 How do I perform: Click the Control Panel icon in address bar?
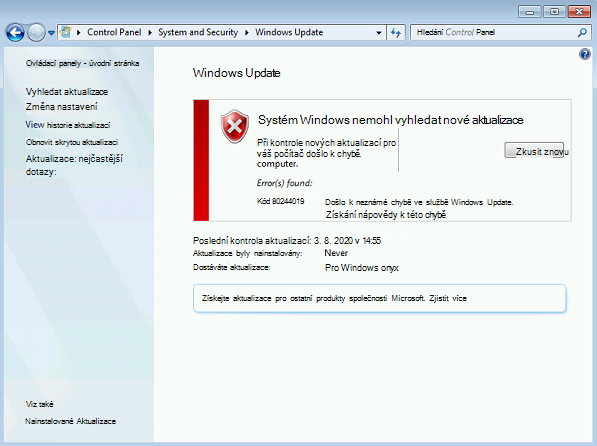point(66,32)
